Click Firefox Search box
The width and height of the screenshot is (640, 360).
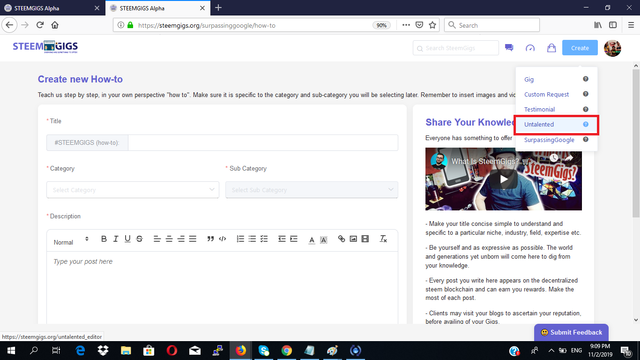pyautogui.click(x=492, y=25)
